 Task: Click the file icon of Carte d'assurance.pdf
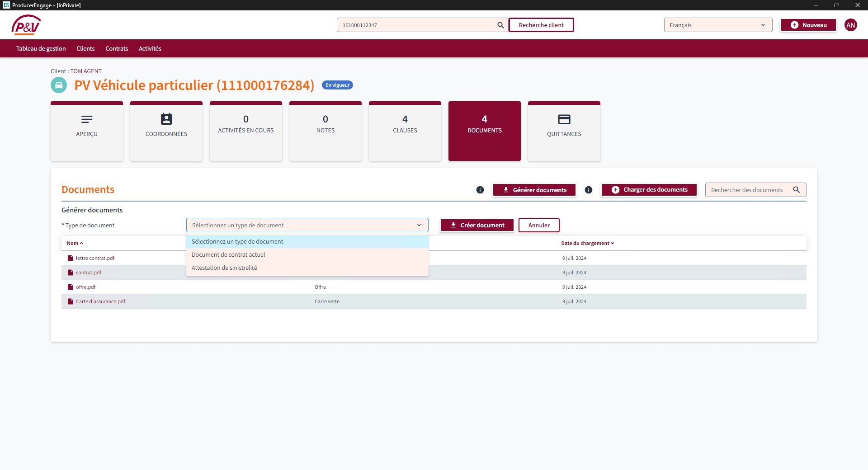point(71,301)
